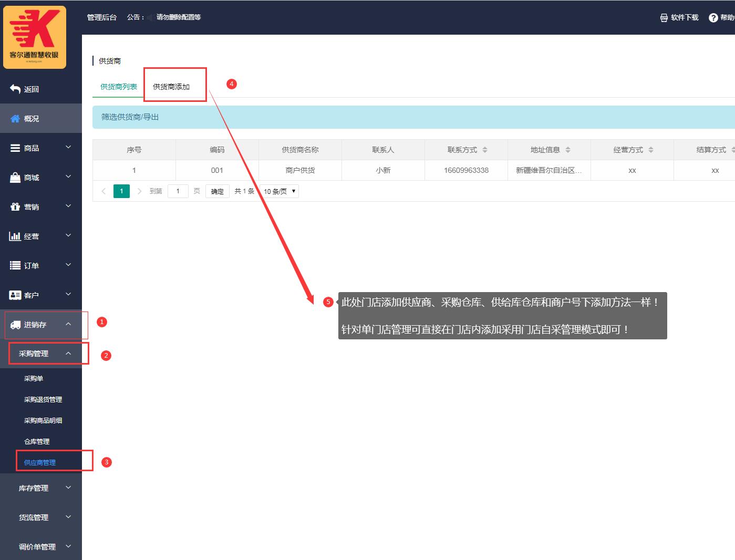Image resolution: width=735 pixels, height=560 pixels.
Task: Click the 共 1 条 total count text
Action: (x=244, y=191)
